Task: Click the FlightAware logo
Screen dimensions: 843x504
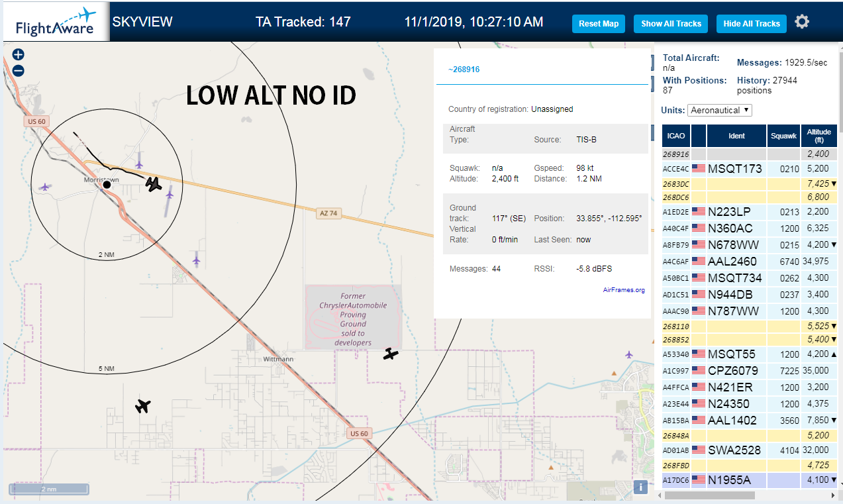Action: coord(55,22)
